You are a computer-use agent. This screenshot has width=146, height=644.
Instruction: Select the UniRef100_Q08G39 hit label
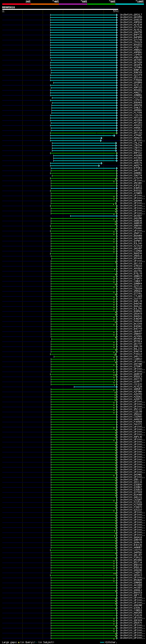tap(131, 20)
